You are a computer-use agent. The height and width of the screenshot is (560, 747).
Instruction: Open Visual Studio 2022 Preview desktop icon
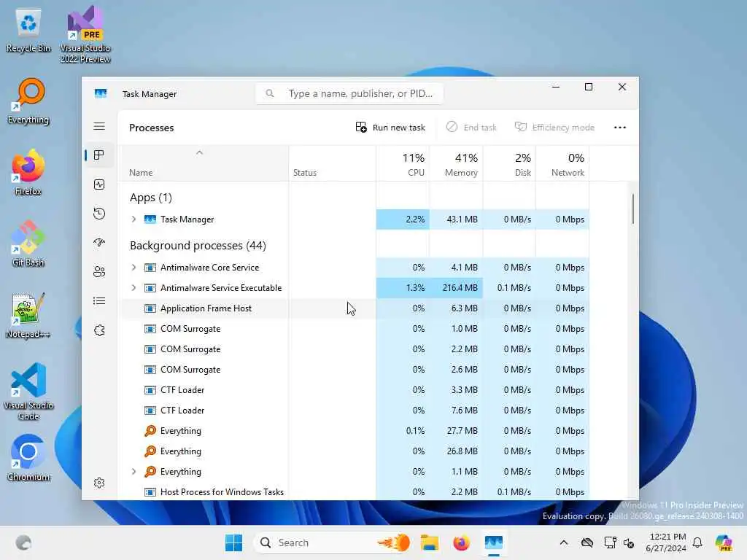(85, 34)
